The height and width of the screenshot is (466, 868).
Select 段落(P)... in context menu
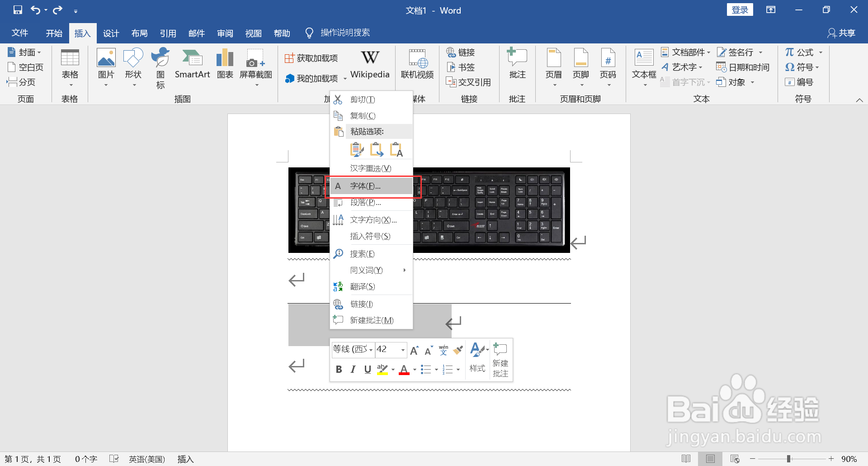372,203
